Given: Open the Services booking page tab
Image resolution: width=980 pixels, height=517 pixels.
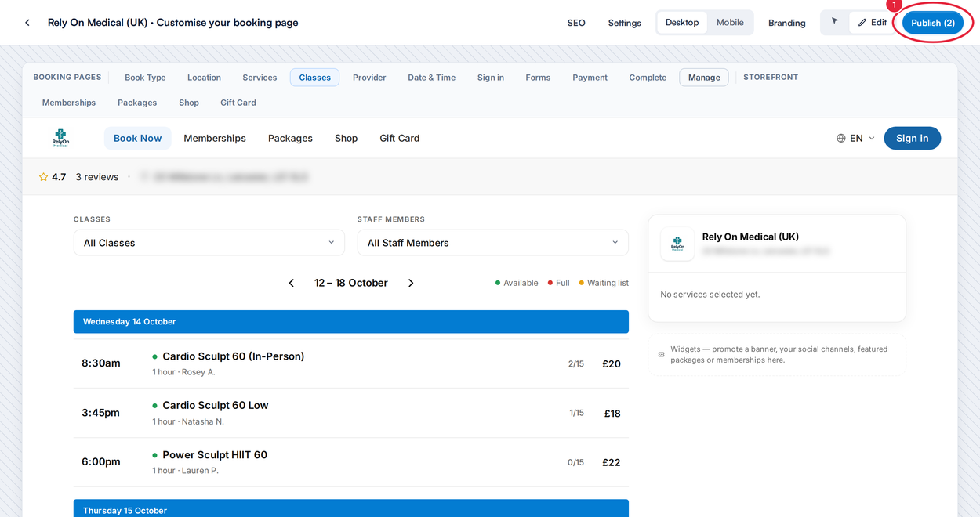Looking at the screenshot, I should click(x=260, y=78).
